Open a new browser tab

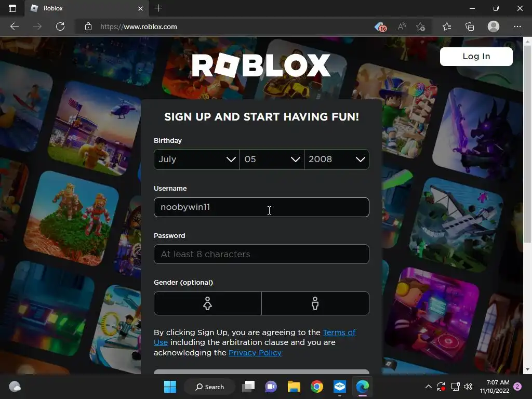(158, 8)
